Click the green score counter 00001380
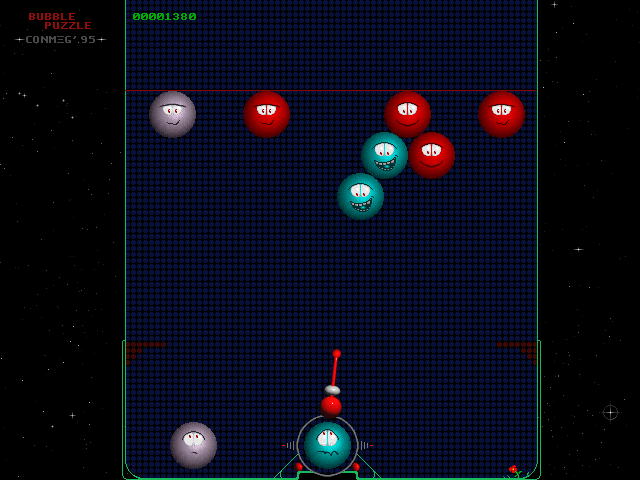This screenshot has height=480, width=640. coord(164,17)
